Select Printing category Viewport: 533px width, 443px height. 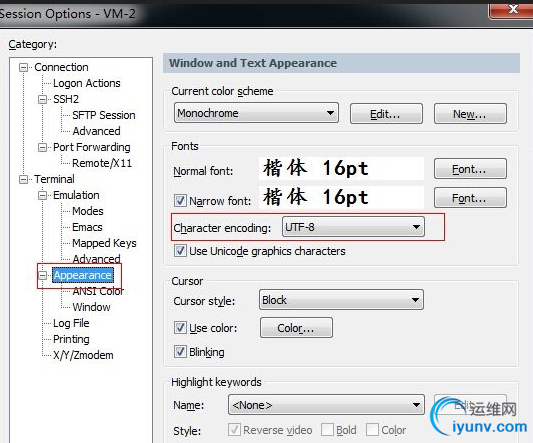tap(71, 339)
